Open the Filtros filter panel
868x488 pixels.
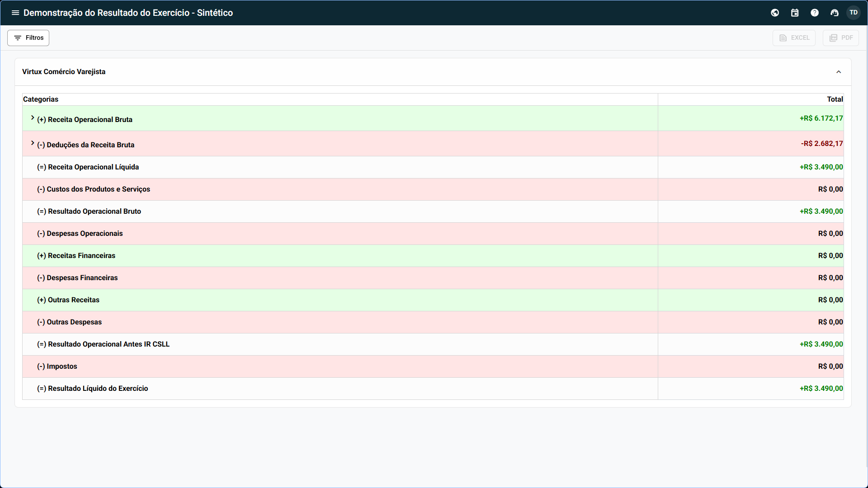[28, 38]
